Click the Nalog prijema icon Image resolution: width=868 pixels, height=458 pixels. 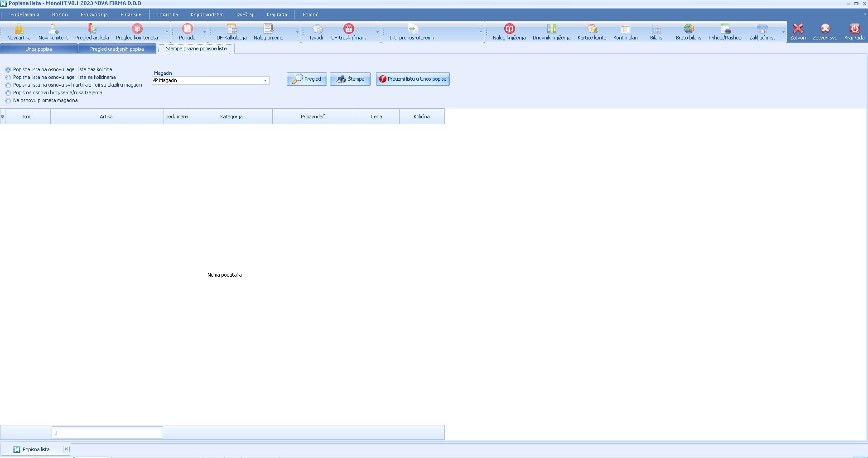[x=268, y=32]
